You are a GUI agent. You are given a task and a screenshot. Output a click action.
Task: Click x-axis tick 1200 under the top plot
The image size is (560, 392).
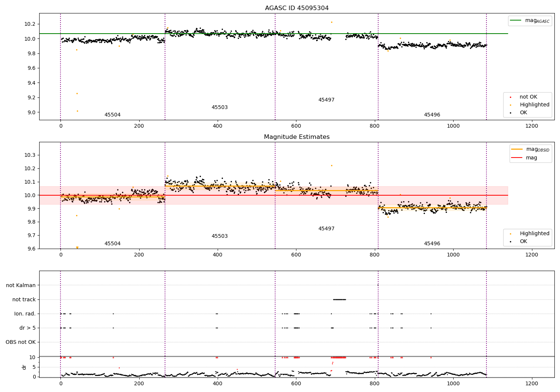click(532, 126)
